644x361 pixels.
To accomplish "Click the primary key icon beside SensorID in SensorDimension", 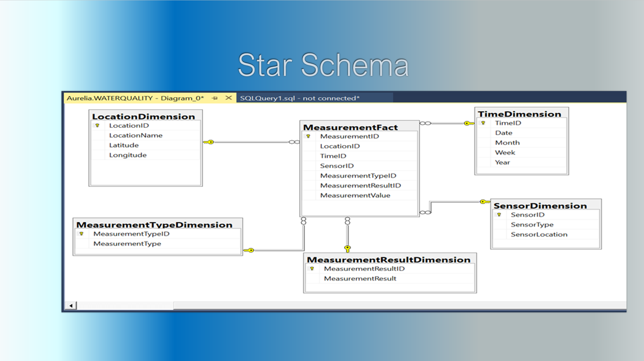I will (499, 215).
